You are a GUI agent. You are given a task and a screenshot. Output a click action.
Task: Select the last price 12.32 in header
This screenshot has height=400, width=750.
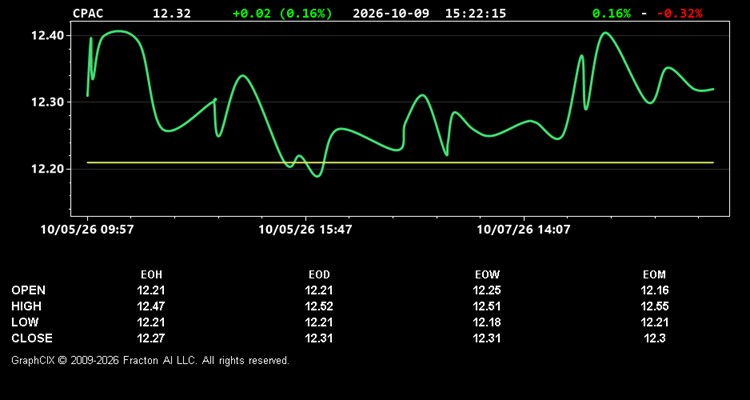tap(172, 13)
